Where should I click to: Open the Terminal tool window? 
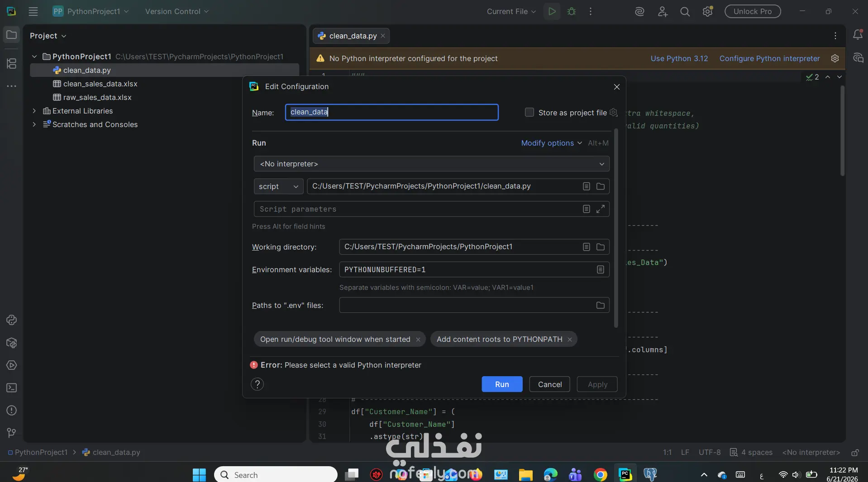point(11,388)
